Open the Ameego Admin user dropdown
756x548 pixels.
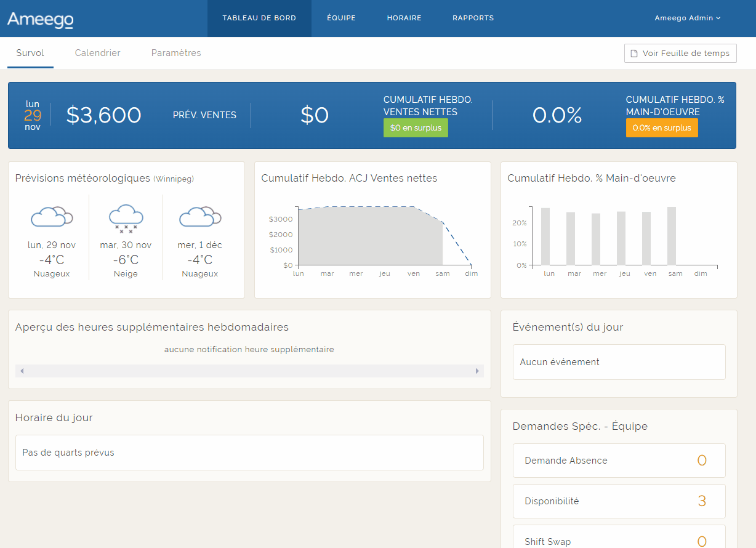coord(687,18)
